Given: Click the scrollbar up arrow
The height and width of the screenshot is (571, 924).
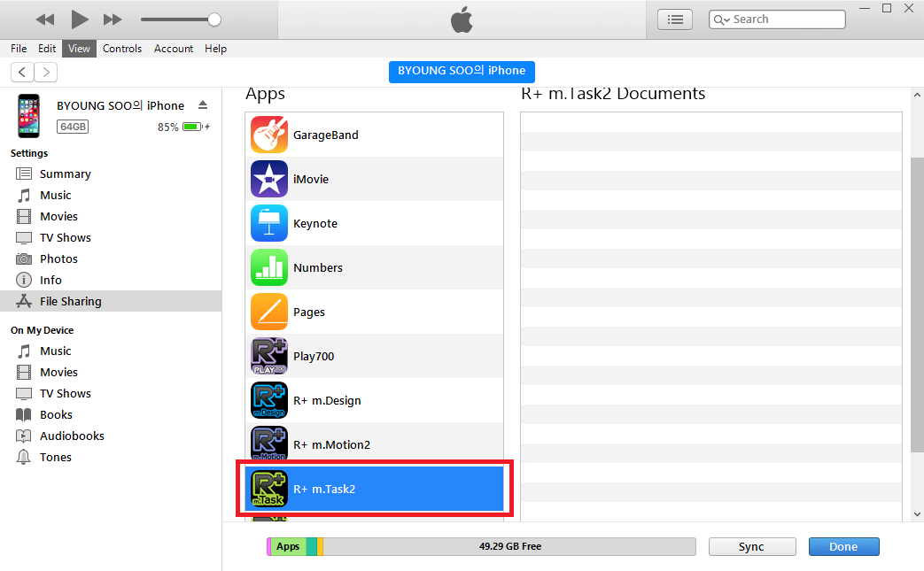Looking at the screenshot, I should [917, 95].
